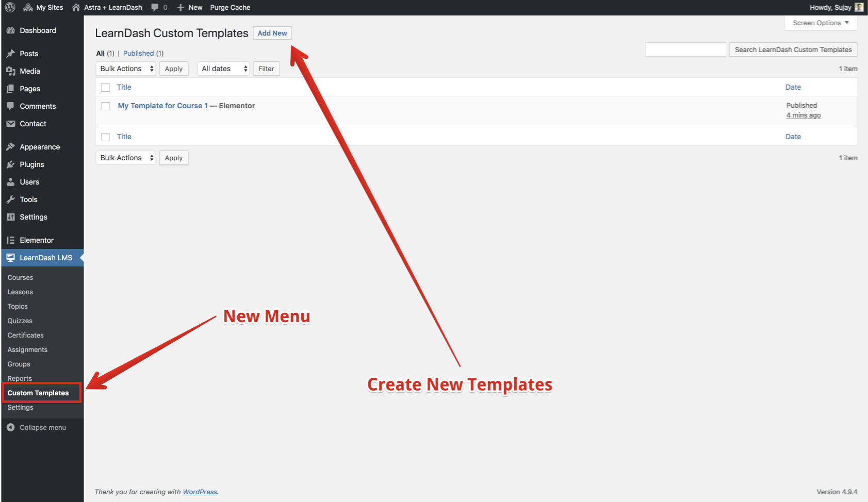This screenshot has width=868, height=502.
Task: Click the Comments speech bubble sidebar icon
Action: pos(11,106)
